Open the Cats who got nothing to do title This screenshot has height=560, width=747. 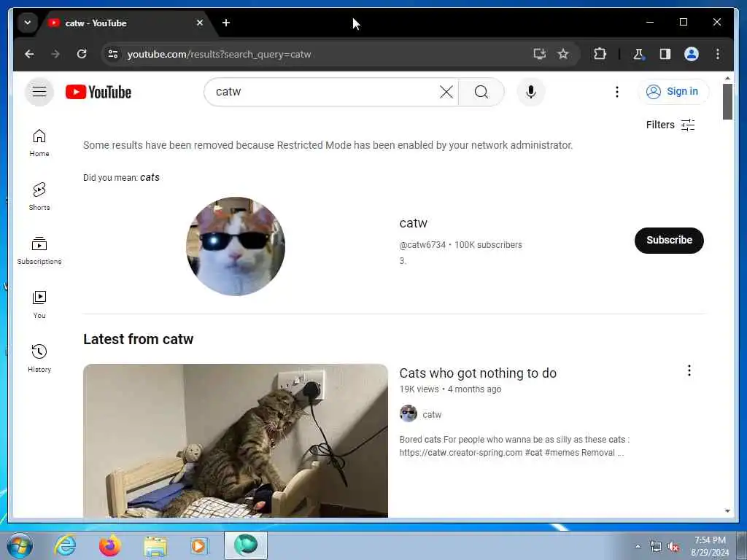(478, 373)
